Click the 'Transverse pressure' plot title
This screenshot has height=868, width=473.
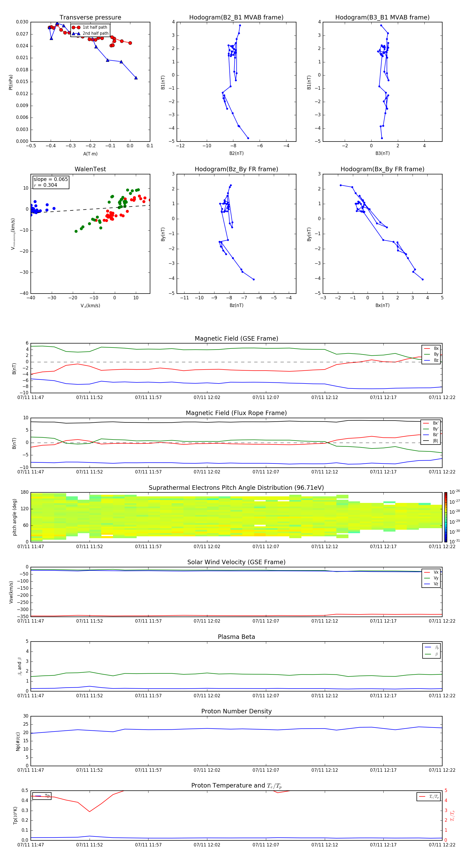pyautogui.click(x=90, y=18)
